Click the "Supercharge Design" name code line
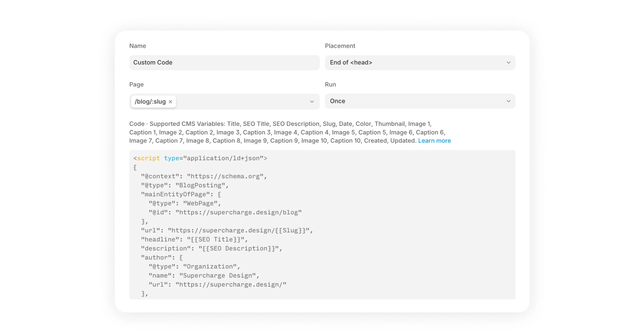 pyautogui.click(x=204, y=276)
